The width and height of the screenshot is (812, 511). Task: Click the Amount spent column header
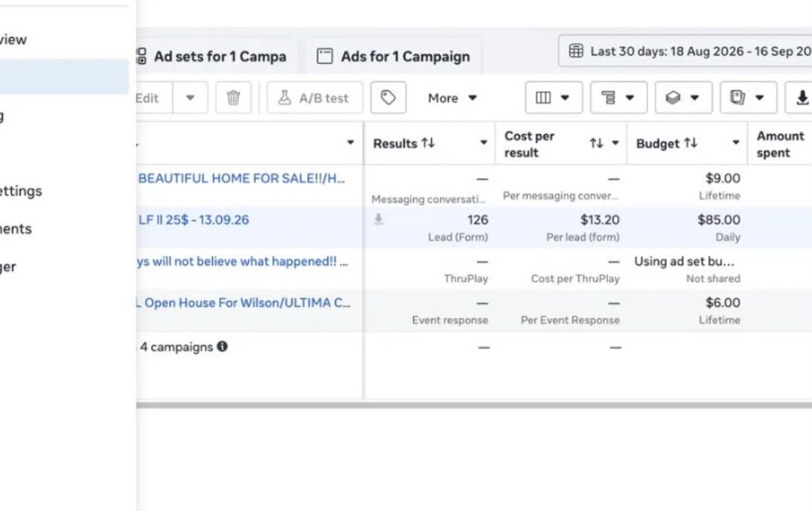click(x=780, y=144)
